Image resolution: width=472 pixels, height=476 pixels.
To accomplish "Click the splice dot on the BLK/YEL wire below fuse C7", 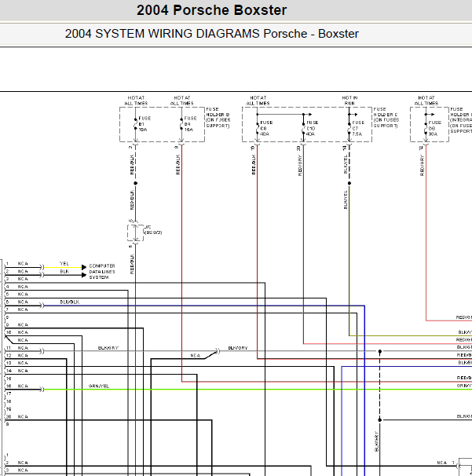I will (x=349, y=183).
